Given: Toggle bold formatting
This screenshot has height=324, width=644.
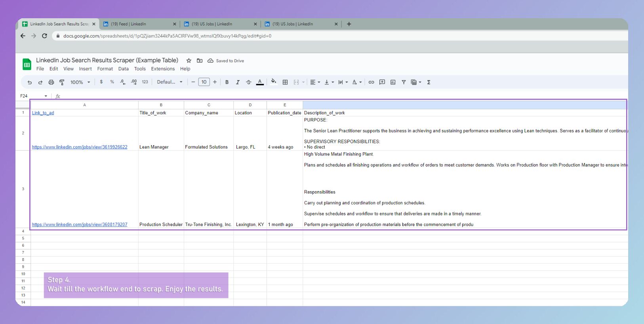Looking at the screenshot, I should (x=227, y=82).
